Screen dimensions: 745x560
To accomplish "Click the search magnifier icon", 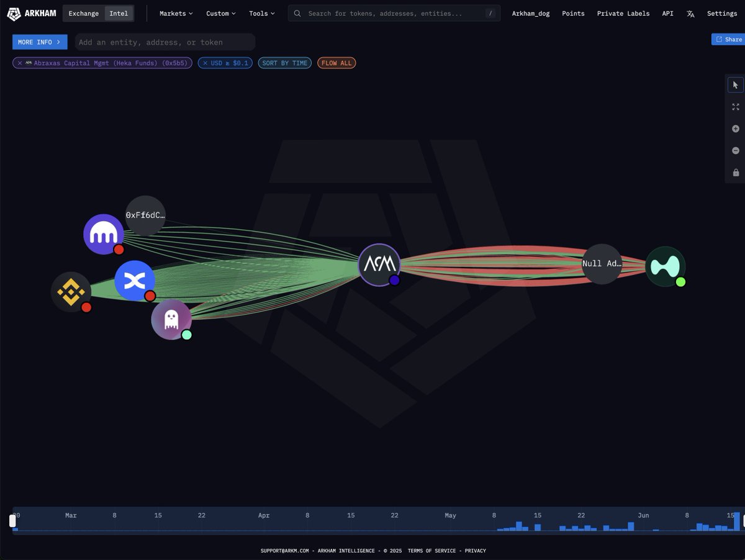I will pos(298,13).
